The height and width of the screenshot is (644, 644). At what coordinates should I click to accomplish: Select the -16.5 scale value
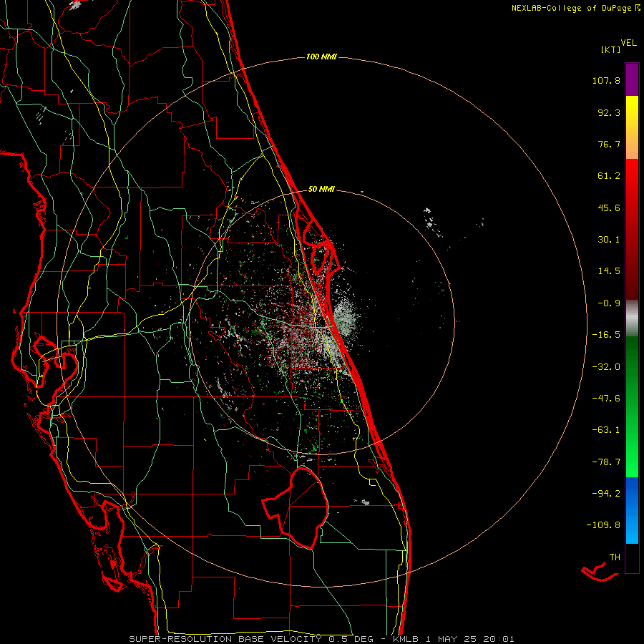606,335
